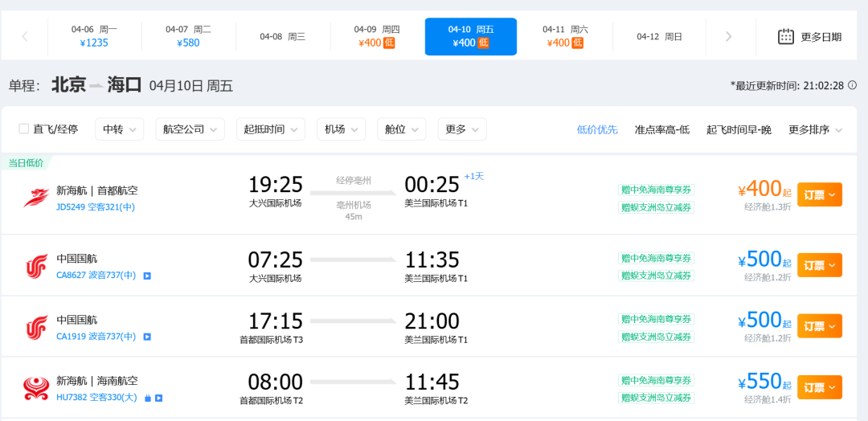
Task: Open the calendar 更多日期 icon
Action: click(x=786, y=36)
